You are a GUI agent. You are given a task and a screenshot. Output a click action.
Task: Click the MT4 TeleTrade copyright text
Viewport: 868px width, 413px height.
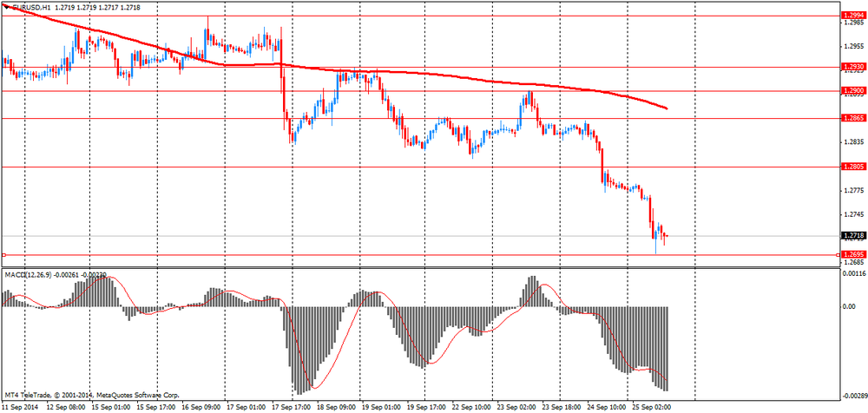[92, 396]
